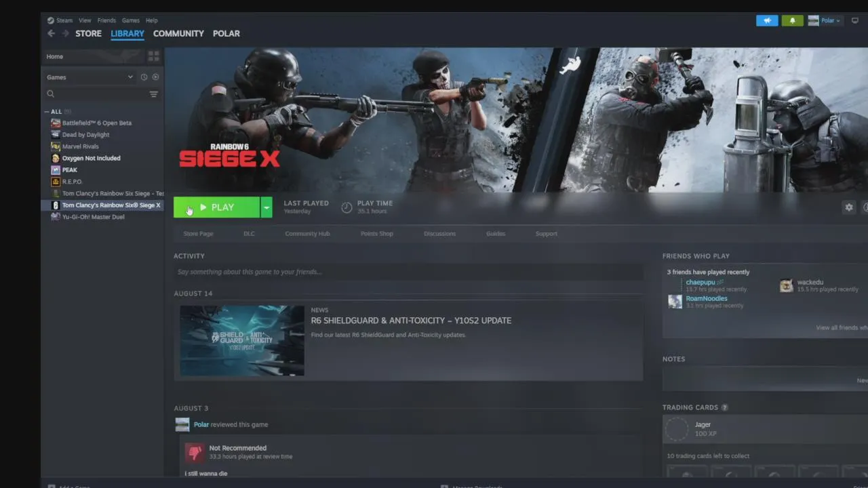This screenshot has height=488, width=868.
Task: Open advanced filter options icon
Action: 154,94
